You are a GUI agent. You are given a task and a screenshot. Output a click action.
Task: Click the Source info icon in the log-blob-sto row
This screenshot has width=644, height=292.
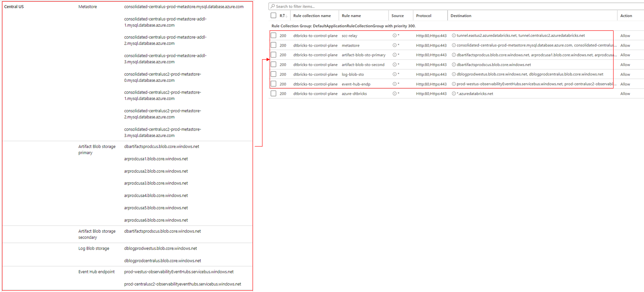point(394,74)
